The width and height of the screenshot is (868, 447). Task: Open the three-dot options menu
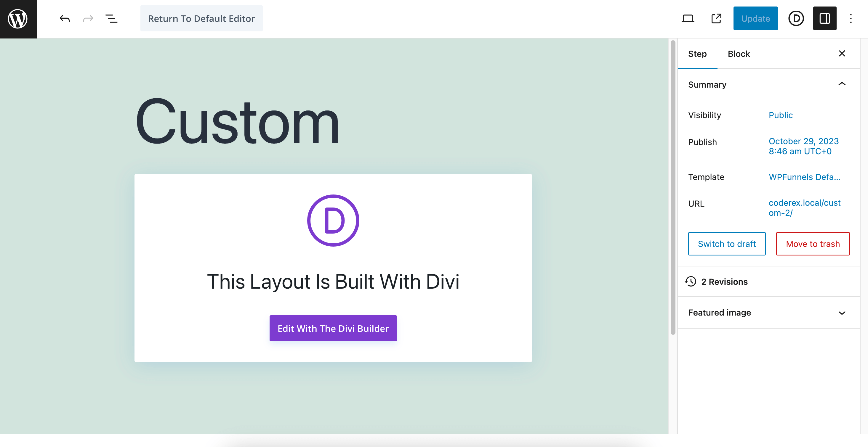pyautogui.click(x=851, y=19)
